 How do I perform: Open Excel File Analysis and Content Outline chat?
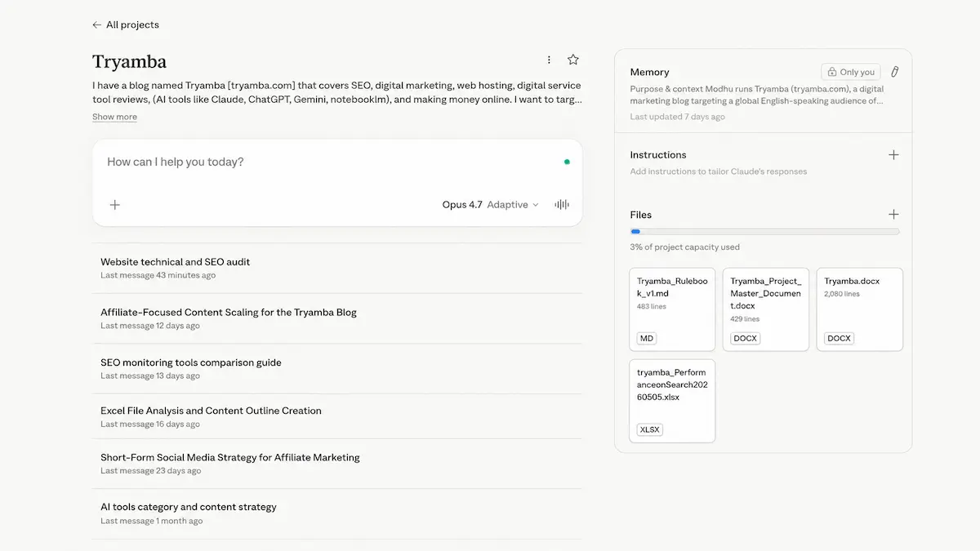click(x=337, y=416)
